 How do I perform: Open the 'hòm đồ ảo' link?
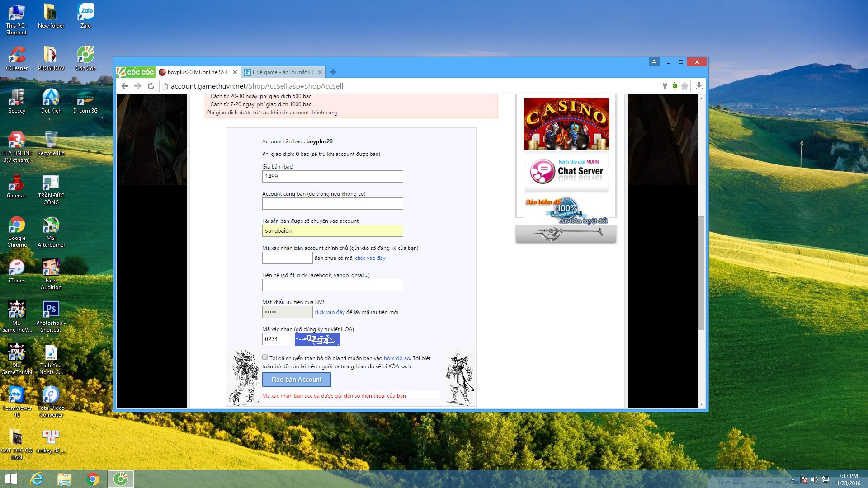coord(396,358)
